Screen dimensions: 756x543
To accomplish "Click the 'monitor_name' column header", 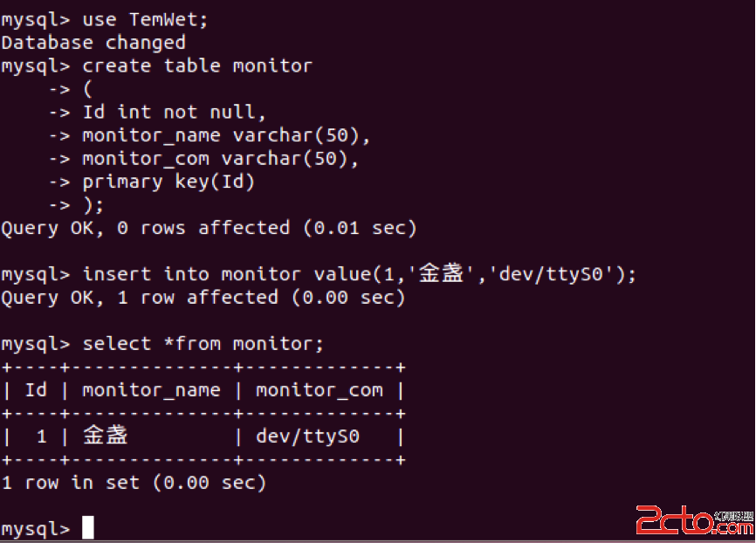I will pyautogui.click(x=151, y=390).
